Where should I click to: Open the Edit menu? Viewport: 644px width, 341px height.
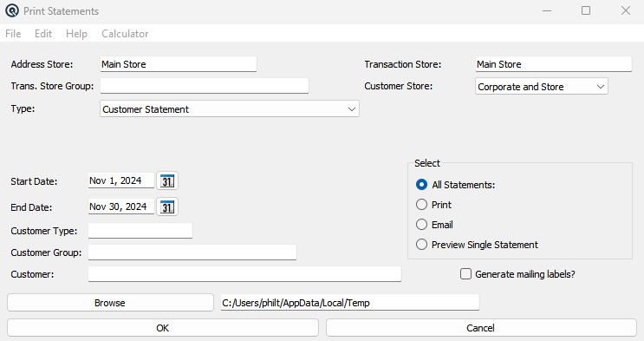[x=43, y=34]
